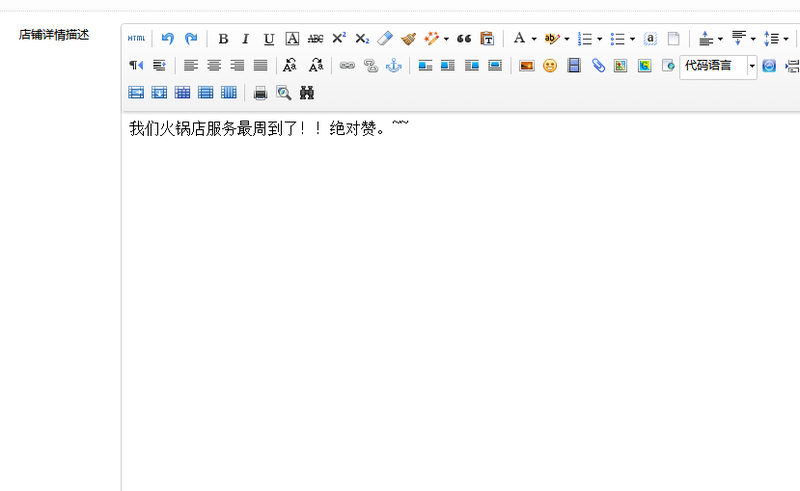Toggle bold text formatting
This screenshot has width=800, height=491.
(223, 39)
